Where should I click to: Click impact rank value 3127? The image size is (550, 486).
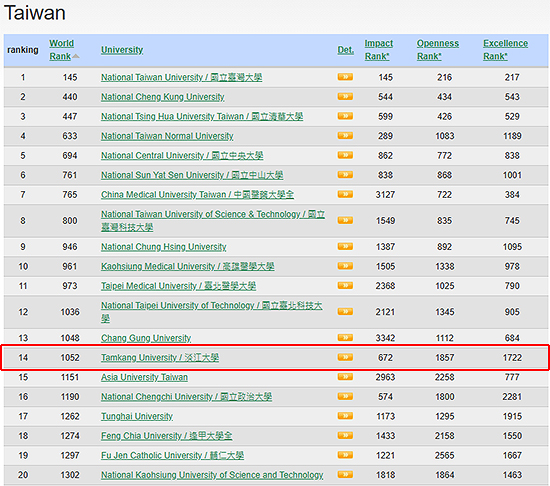385,195
